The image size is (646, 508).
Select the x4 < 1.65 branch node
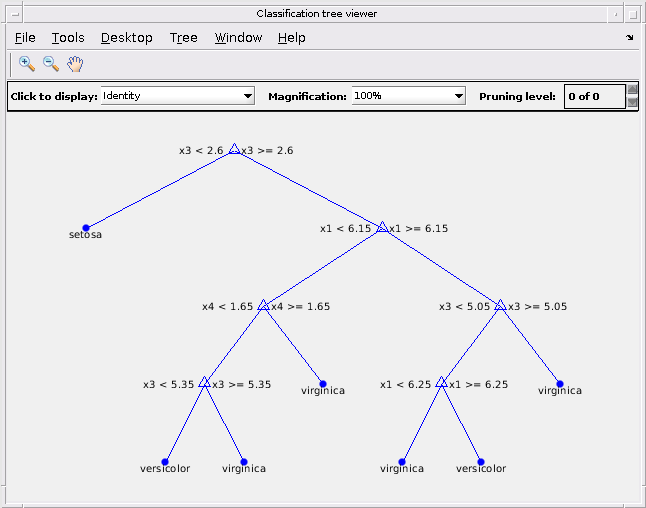point(263,305)
